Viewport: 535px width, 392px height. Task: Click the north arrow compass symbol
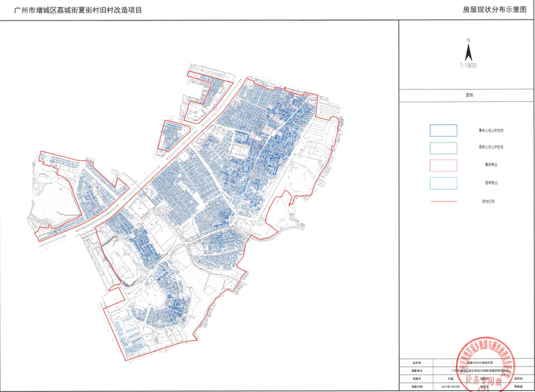(x=467, y=51)
